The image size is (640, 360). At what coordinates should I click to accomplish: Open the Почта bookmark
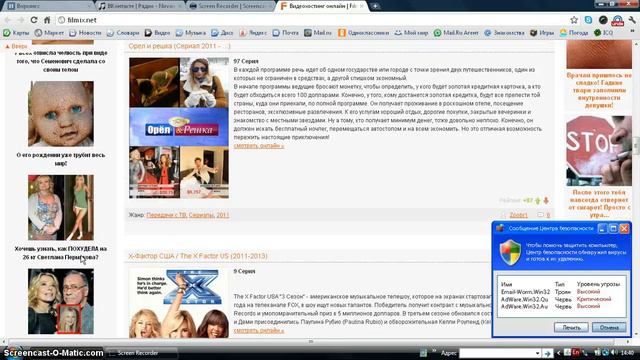(285, 33)
